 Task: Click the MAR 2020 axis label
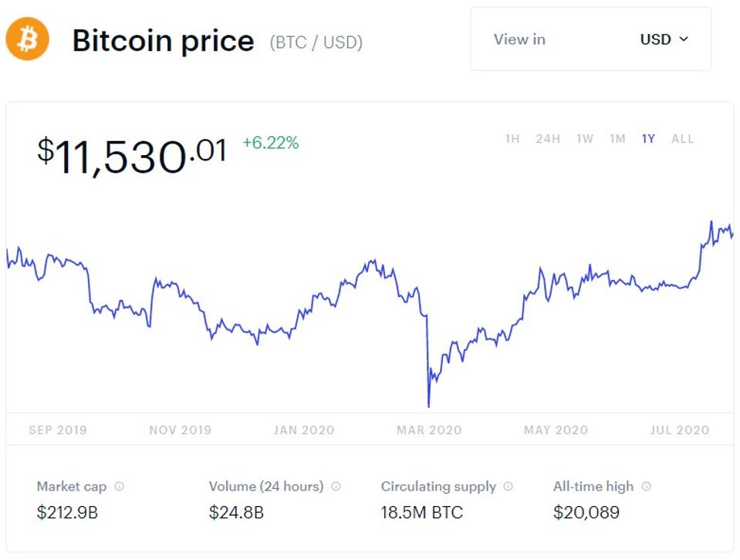429,430
